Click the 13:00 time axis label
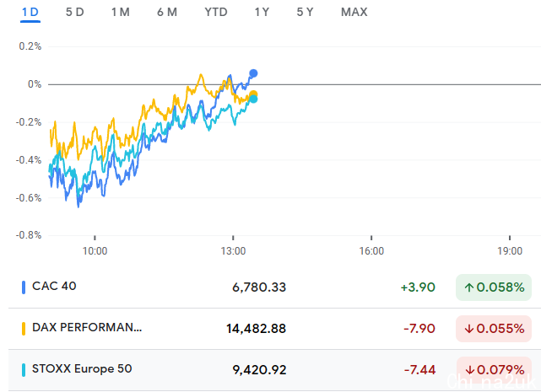541x392 pixels. coord(233,250)
